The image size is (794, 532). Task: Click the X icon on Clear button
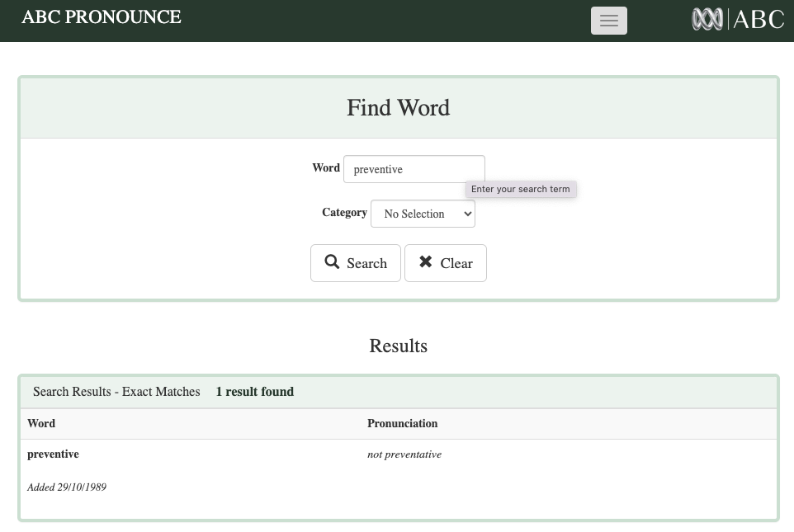pos(426,262)
